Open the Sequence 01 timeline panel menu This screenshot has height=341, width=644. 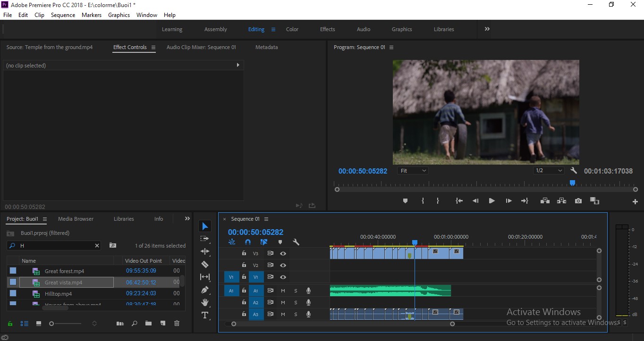pos(266,219)
